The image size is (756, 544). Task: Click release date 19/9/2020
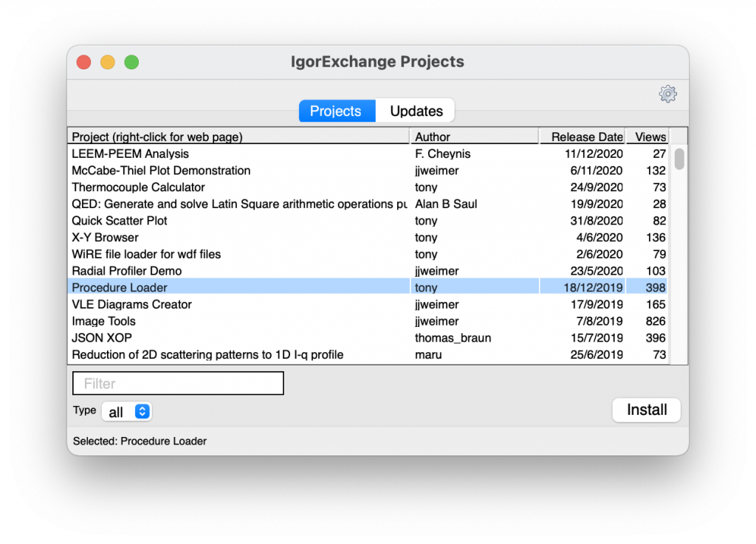coord(597,204)
